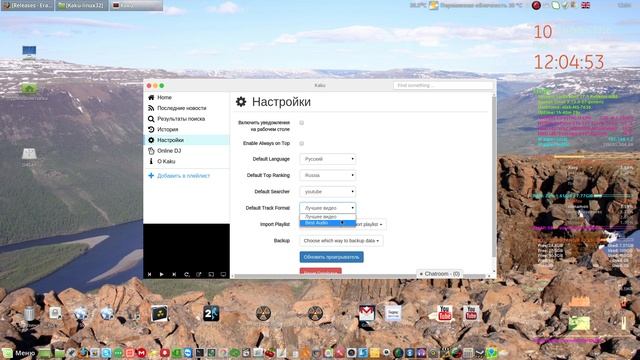640x360 pixels.
Task: Click the Import Playlist label
Action: pos(275,224)
